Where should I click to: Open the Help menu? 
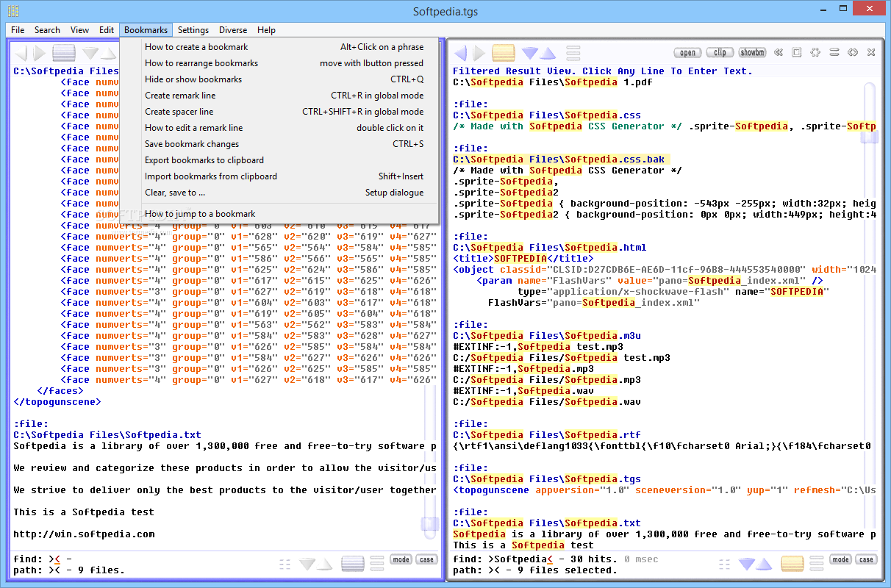click(x=266, y=30)
